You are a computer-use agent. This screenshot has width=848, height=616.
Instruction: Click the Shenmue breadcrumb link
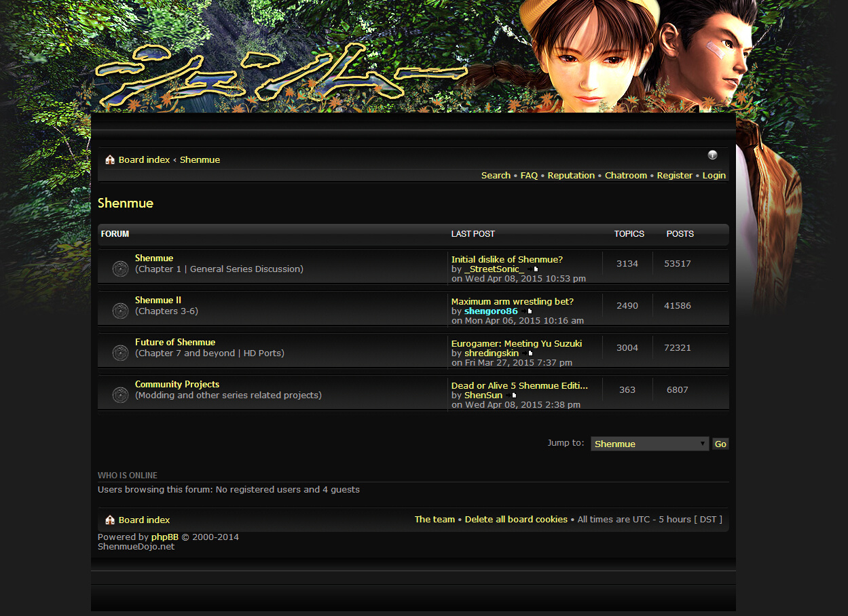pos(200,160)
